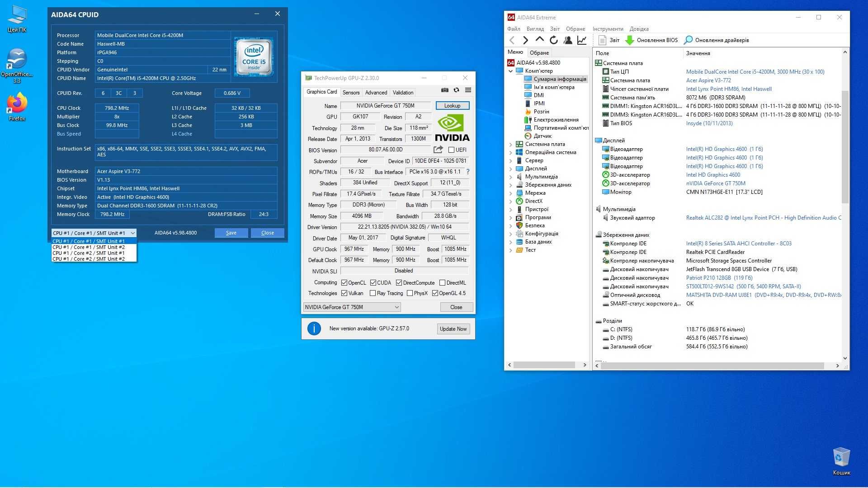Viewport: 868px width, 488px height.
Task: Click Lookup button in GPU-Z
Action: [452, 106]
